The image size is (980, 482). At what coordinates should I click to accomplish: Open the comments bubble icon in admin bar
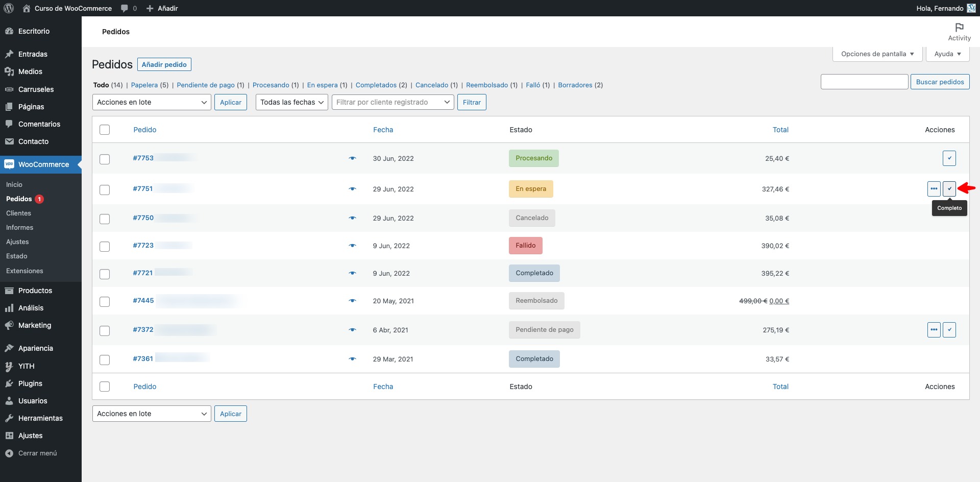(x=125, y=8)
